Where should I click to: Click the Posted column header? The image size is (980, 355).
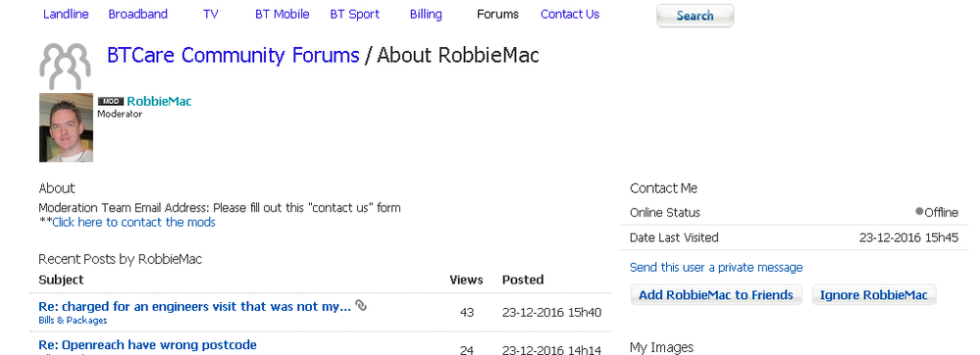coord(523,279)
